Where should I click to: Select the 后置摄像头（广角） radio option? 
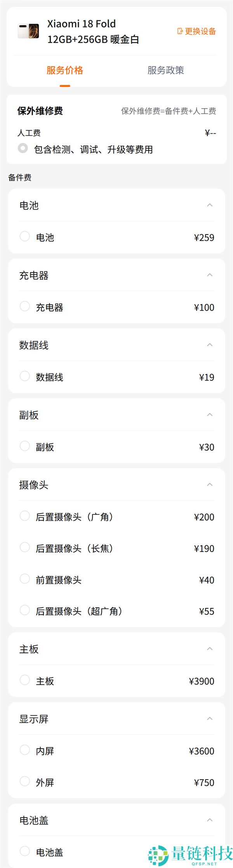coord(25,516)
